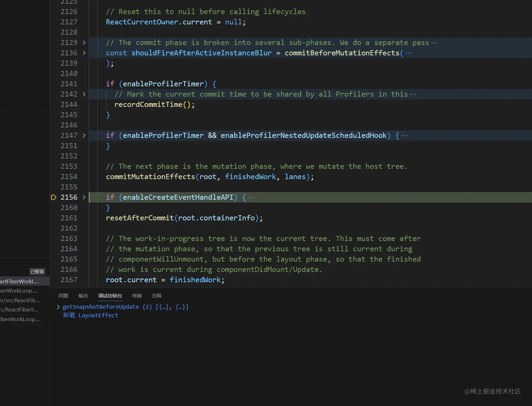The height and width of the screenshot is (406, 532).
Task: Click 'enableCreateEventHandleAPI' on the highlighted line
Action: click(178, 197)
